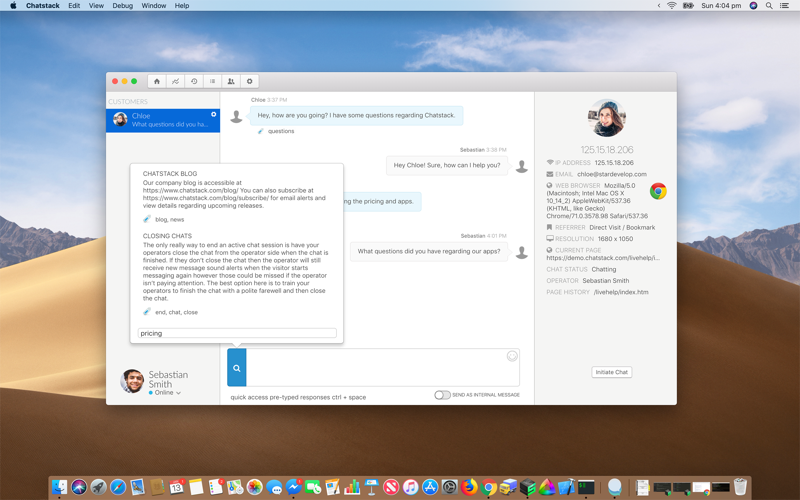The width and height of the screenshot is (800, 500).
Task: Open the Home toolbar icon
Action: pyautogui.click(x=157, y=81)
